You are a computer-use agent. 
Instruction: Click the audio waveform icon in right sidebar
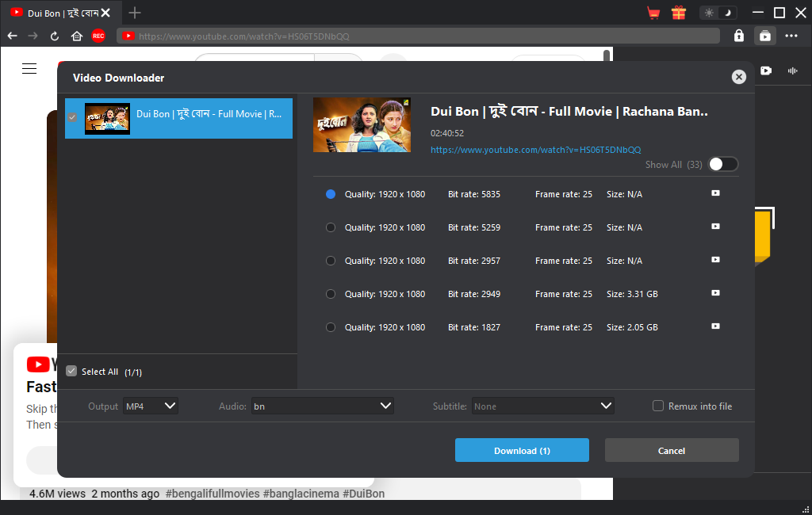click(x=792, y=71)
